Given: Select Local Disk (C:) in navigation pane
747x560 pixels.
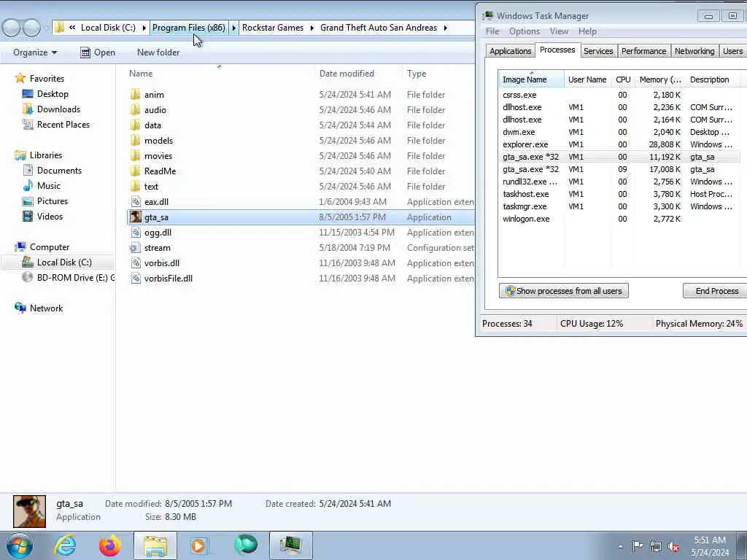Looking at the screenshot, I should [x=57, y=262].
